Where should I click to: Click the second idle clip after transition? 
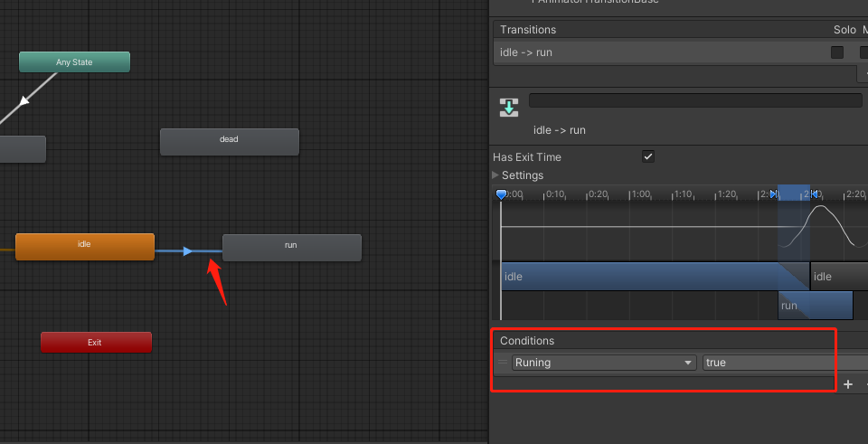pyautogui.click(x=839, y=276)
